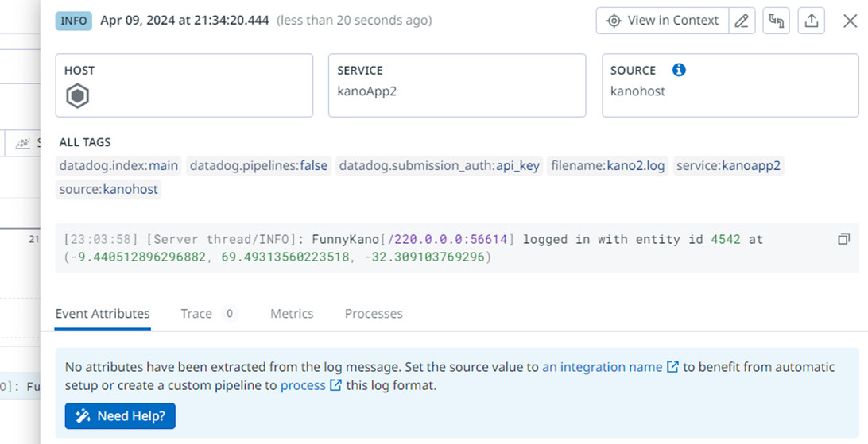Click the kanoApp2 service card
The height and width of the screenshot is (444, 868).
tap(457, 85)
